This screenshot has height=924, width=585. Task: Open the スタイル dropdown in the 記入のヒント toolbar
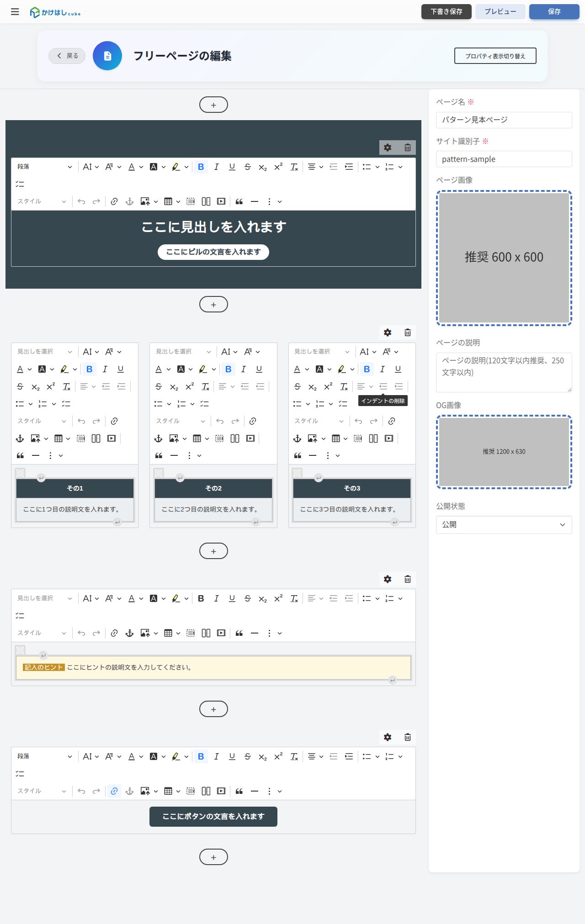point(42,633)
